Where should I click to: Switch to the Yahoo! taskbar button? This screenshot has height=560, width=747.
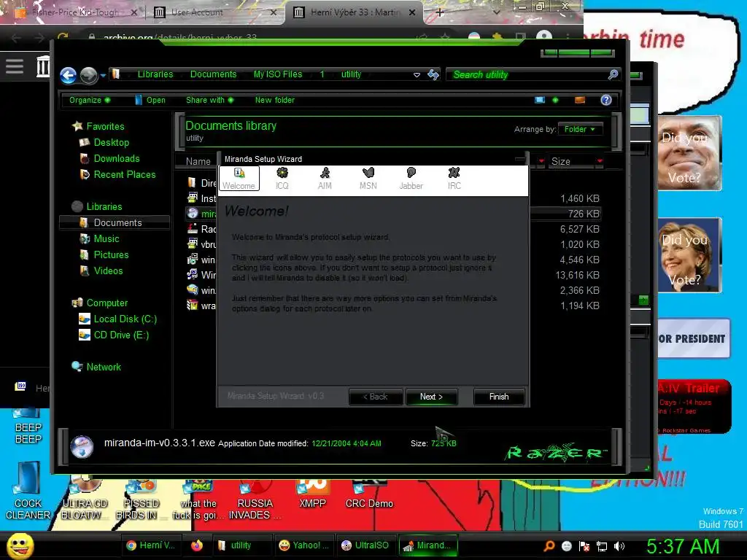303,545
